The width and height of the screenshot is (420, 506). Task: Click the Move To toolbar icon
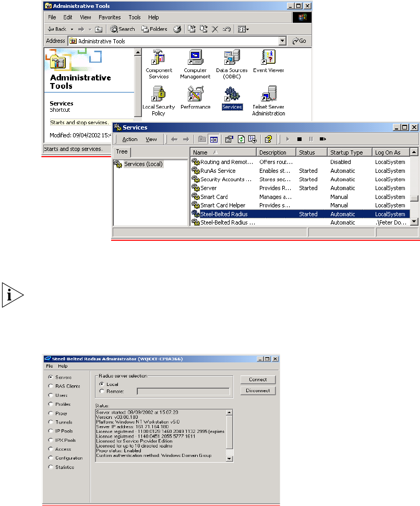pos(192,29)
